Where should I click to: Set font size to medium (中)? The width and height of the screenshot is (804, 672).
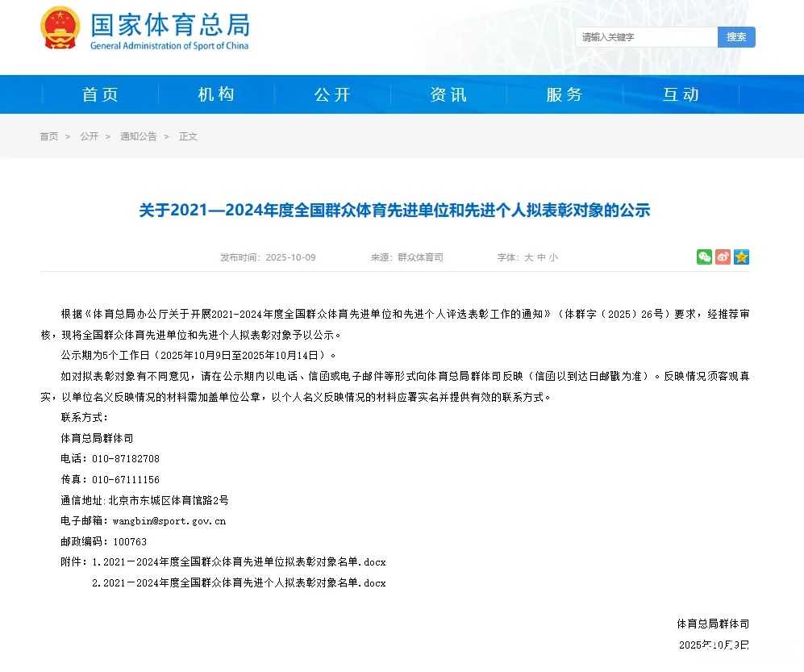(x=541, y=258)
